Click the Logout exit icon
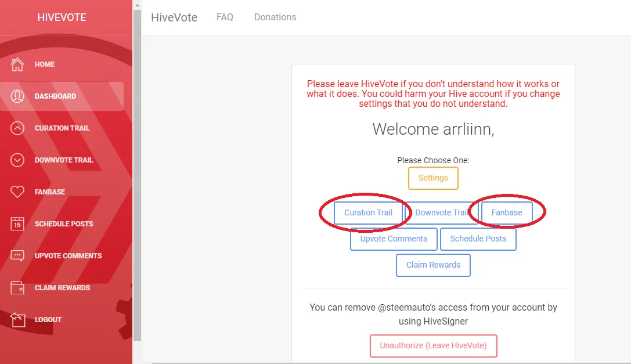Screen dimensions: 631x364 [17, 320]
